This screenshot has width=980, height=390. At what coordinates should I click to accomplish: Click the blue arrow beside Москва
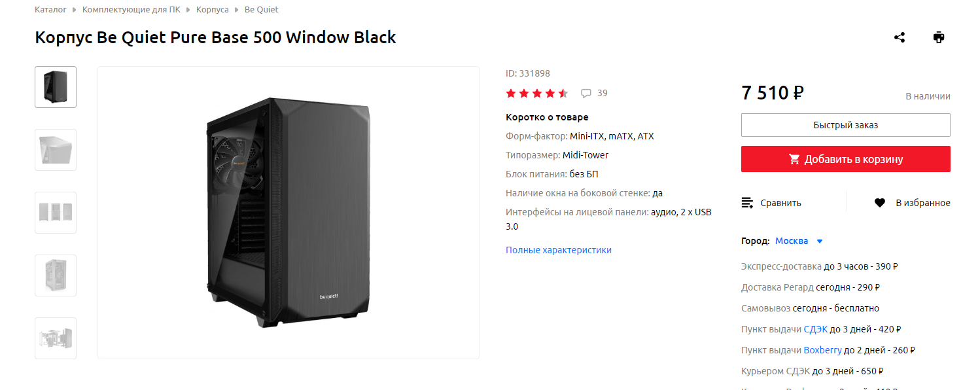coord(819,241)
